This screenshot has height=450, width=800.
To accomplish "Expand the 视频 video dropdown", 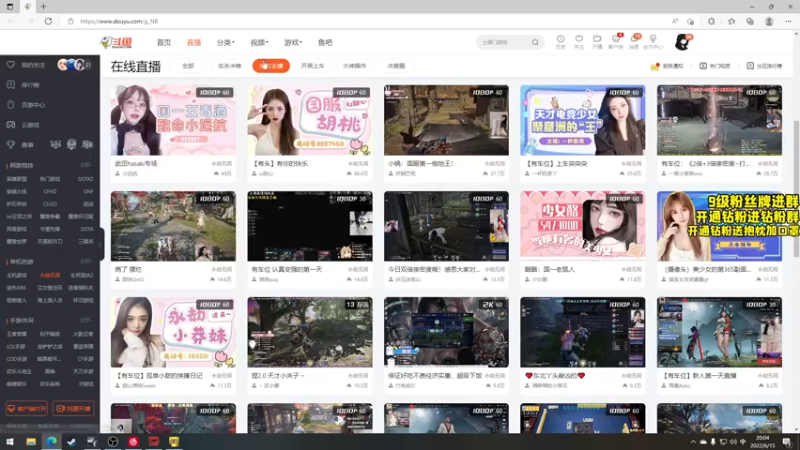I will pyautogui.click(x=259, y=42).
